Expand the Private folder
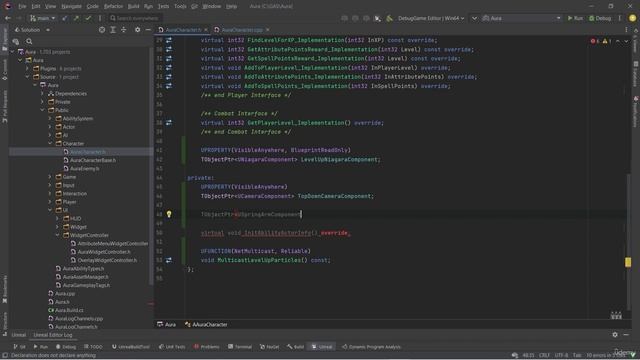Screen dimensions: 640x360 pyautogui.click(x=42, y=102)
